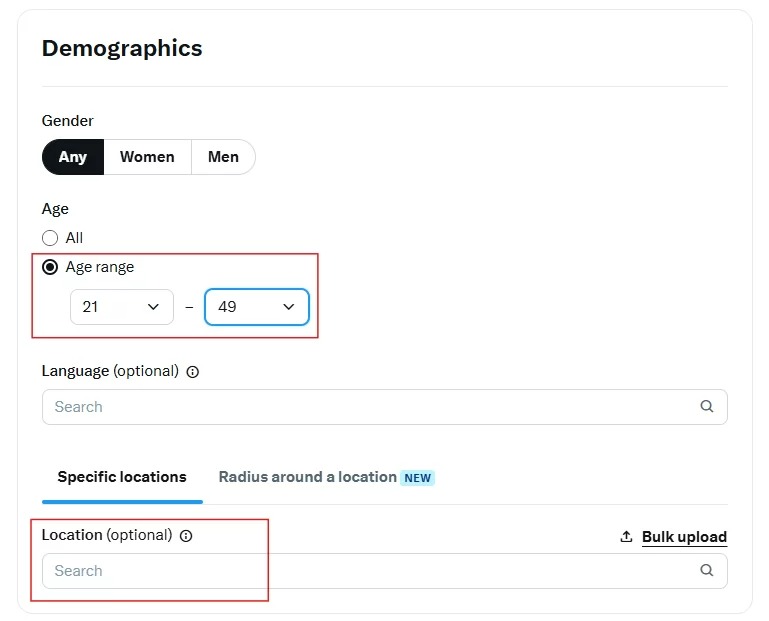Click the Language search magnifier icon
Image resolution: width=769 pixels, height=621 pixels.
click(x=707, y=406)
